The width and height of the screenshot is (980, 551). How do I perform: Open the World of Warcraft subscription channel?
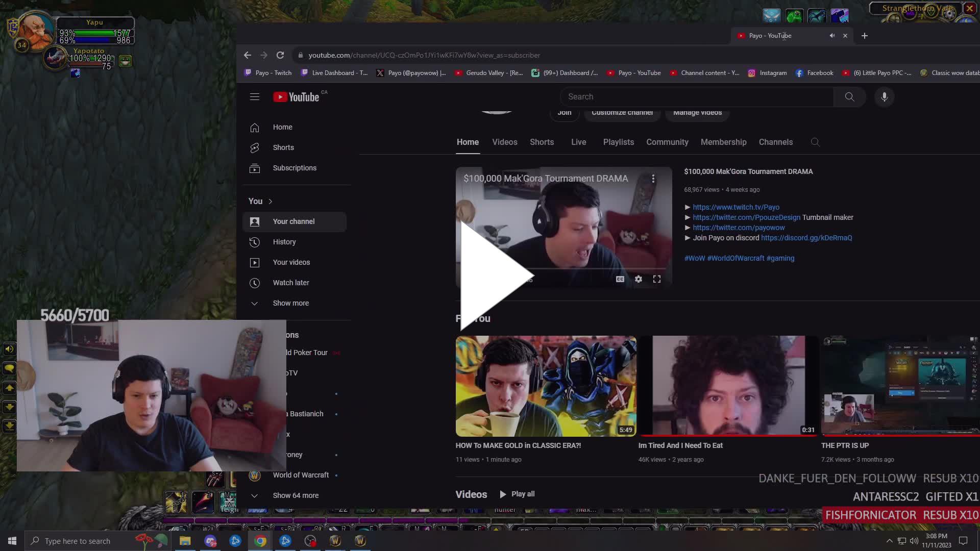tap(301, 475)
